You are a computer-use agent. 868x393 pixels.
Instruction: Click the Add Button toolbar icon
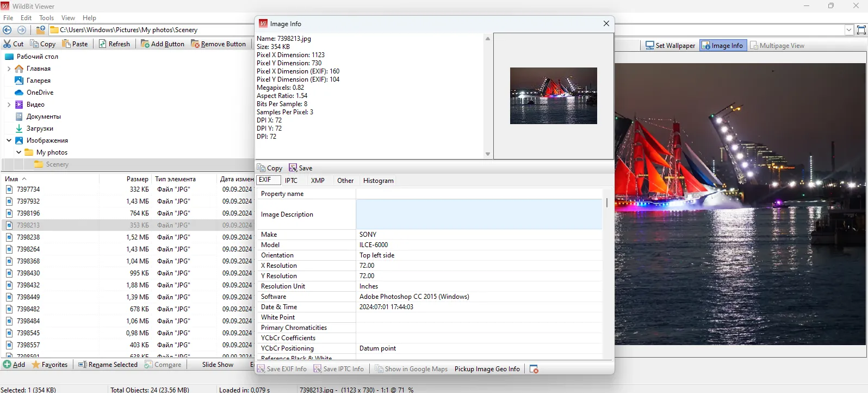(x=145, y=44)
